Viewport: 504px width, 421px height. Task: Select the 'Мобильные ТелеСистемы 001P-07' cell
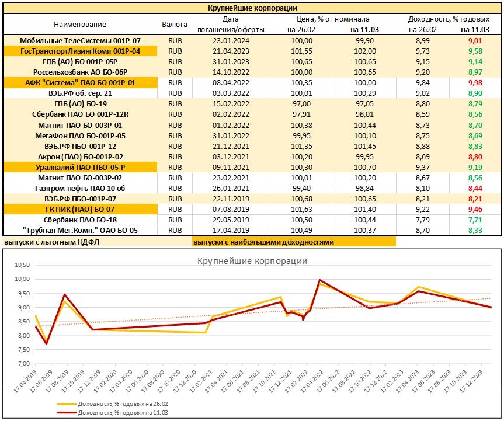80,40
